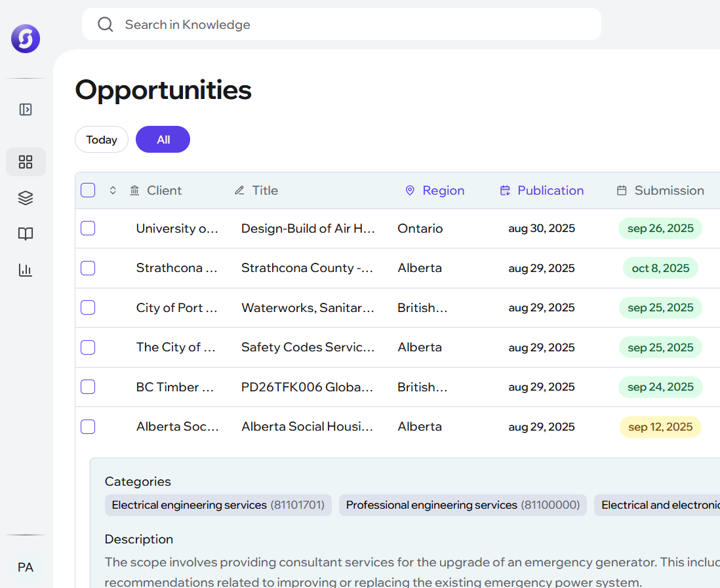This screenshot has height=588, width=720.
Task: Click the search magnifier icon
Action: tap(105, 24)
